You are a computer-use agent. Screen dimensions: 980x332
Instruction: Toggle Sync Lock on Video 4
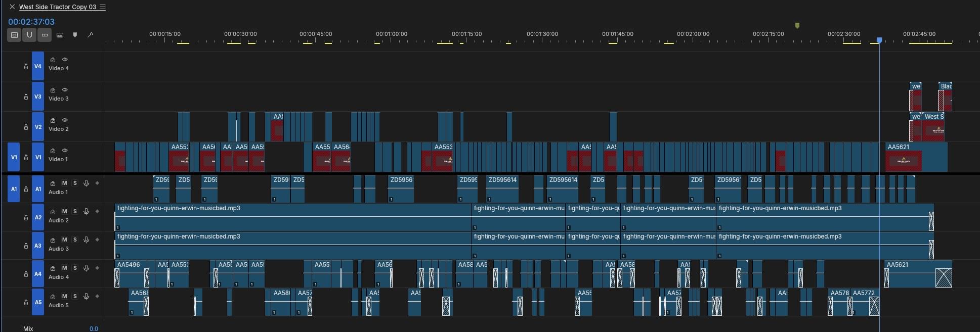53,60
